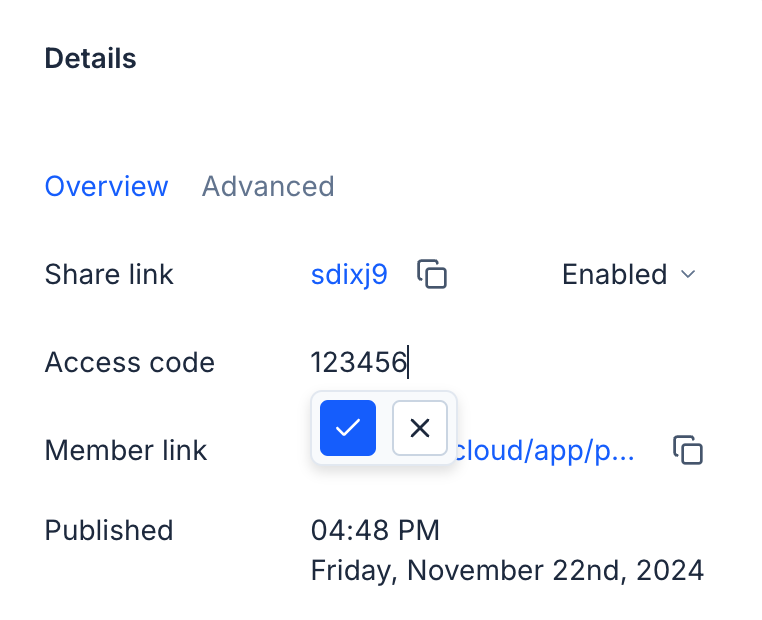762x620 pixels.
Task: Click the Share link label
Action: [109, 274]
